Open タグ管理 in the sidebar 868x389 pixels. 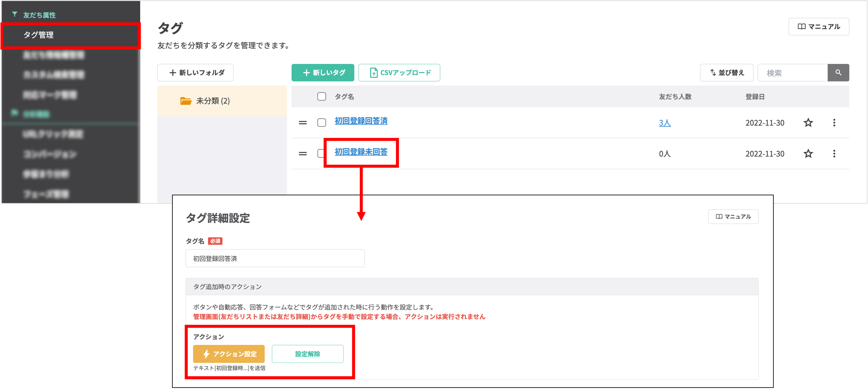pos(38,35)
